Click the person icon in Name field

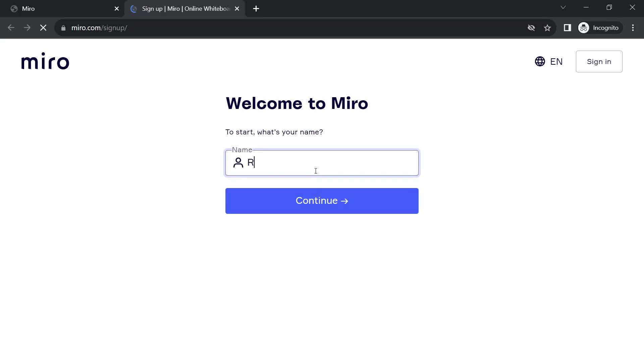[238, 163]
